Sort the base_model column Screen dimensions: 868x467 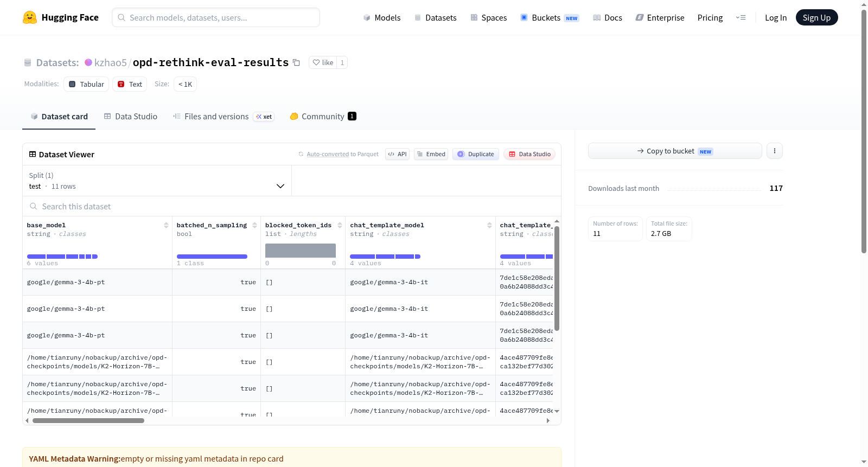click(166, 225)
